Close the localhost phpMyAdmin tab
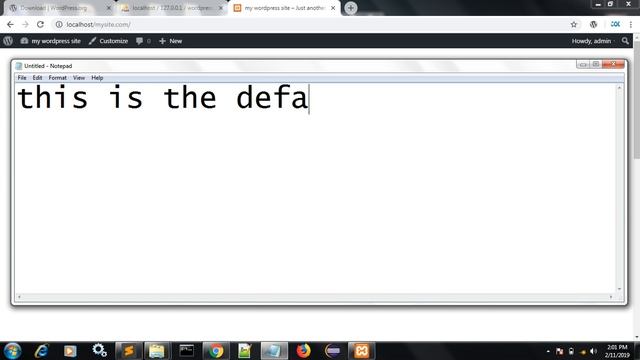 point(221,8)
